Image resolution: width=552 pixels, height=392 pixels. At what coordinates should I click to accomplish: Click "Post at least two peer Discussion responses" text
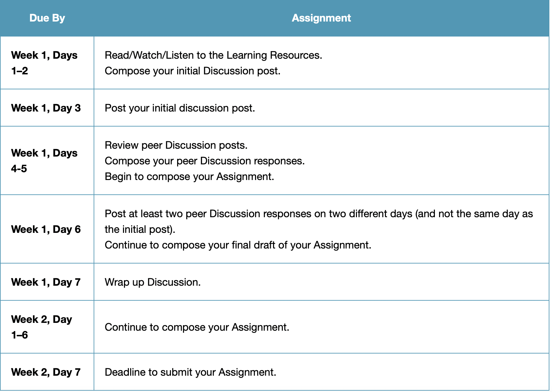tap(208, 214)
